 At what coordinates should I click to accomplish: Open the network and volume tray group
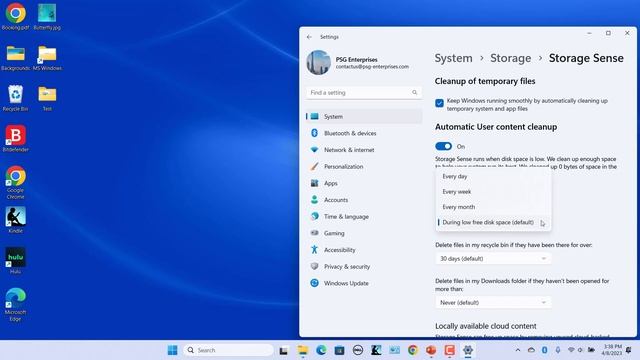(x=582, y=350)
